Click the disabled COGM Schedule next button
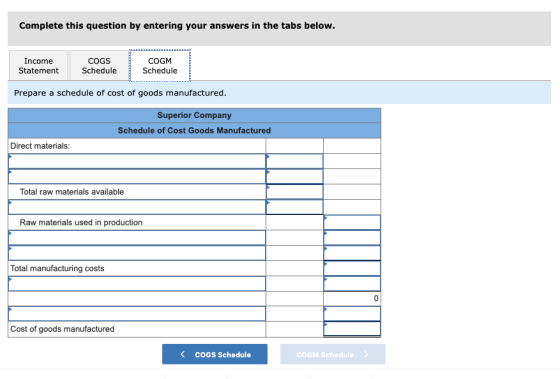560x379 pixels. (x=333, y=354)
